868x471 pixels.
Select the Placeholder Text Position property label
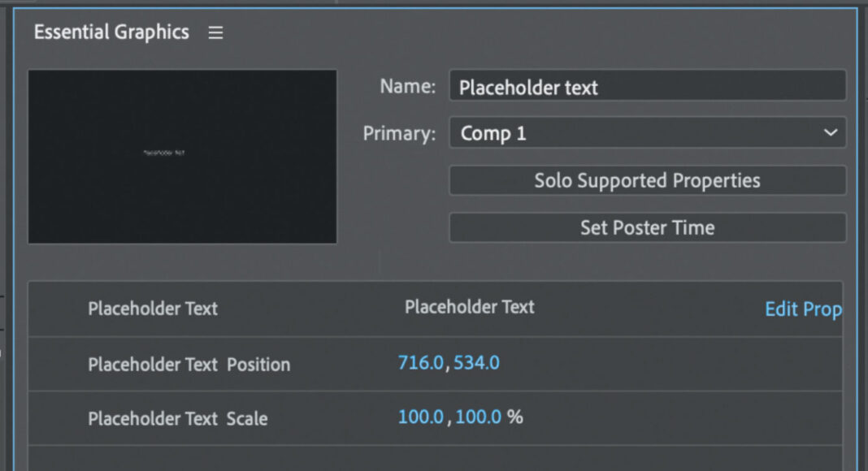tap(189, 365)
